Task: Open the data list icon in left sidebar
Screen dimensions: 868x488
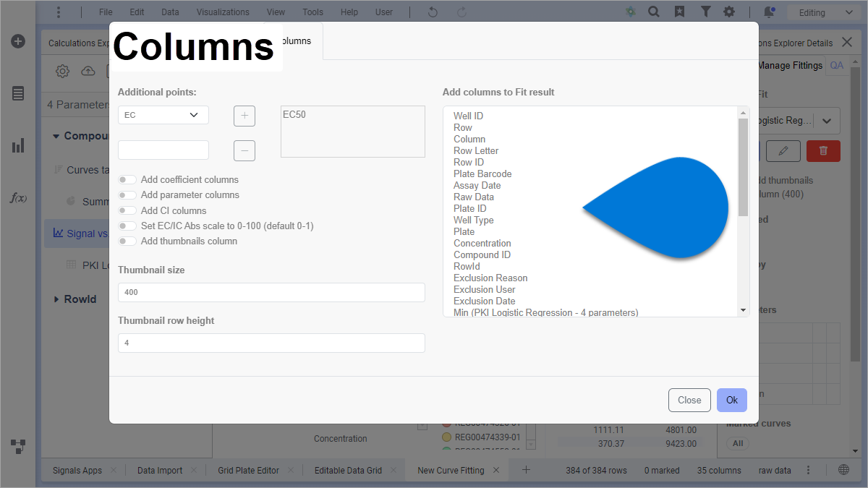Action: click(18, 93)
